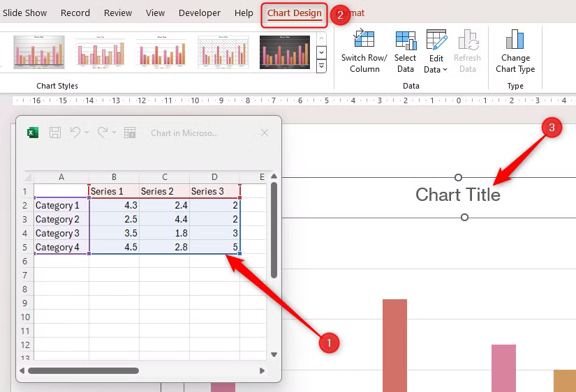Click the Refresh Data icon
Screen dimensions: 576x392
coord(468,40)
